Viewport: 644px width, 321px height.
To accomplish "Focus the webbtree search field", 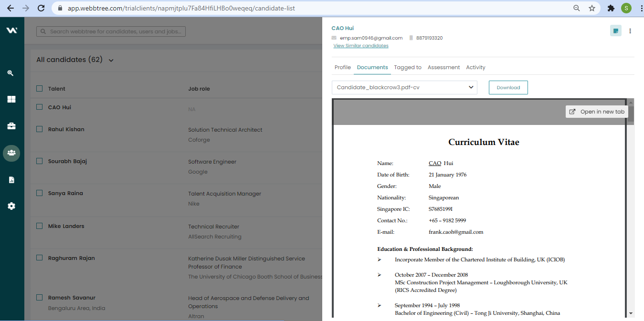I will [x=111, y=31].
